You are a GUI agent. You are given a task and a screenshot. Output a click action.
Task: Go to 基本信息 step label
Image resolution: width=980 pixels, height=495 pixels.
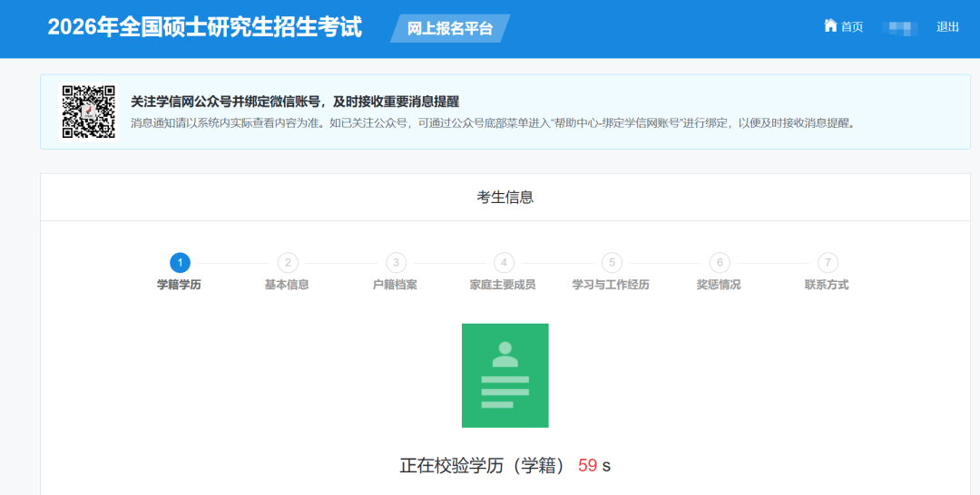coord(287,285)
